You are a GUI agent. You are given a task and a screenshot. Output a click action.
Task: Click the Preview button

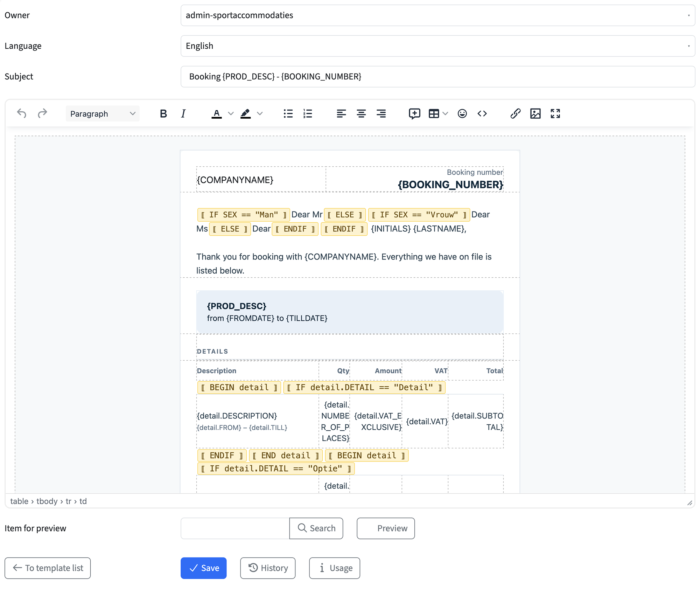(x=386, y=528)
